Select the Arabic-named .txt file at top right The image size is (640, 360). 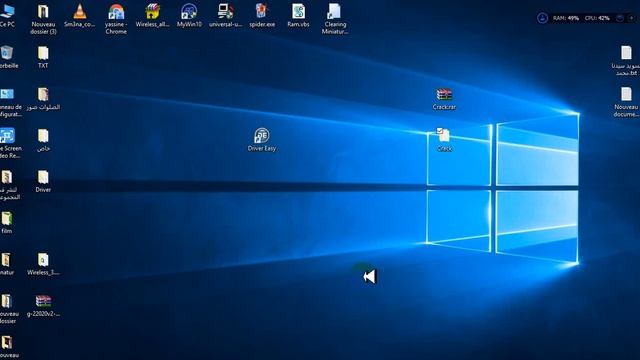pos(626,61)
